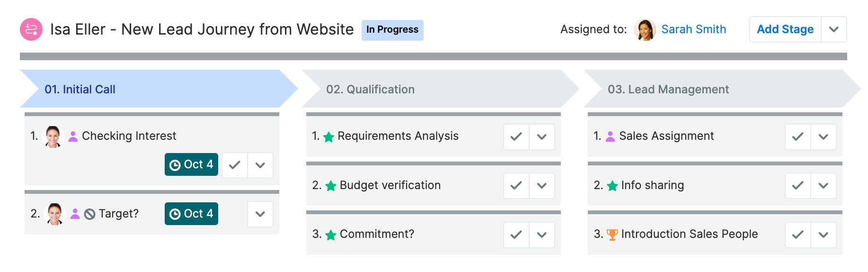
Task: Click the green star on Requirements Analysis
Action: click(x=328, y=137)
